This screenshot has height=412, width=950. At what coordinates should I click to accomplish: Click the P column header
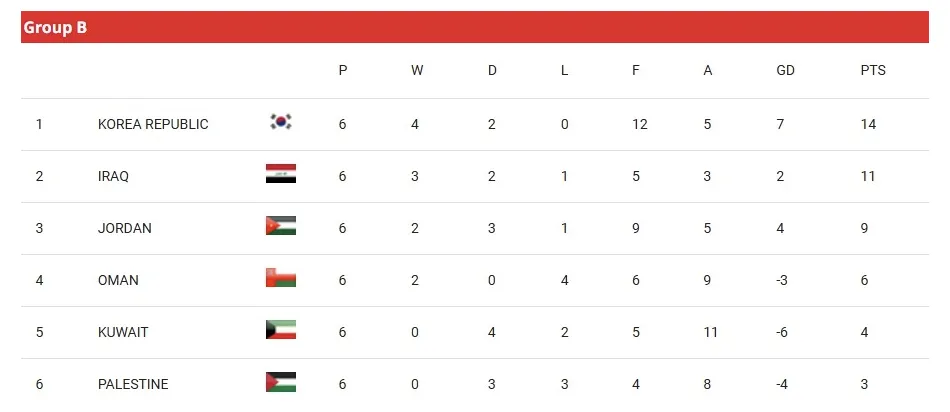coord(343,70)
